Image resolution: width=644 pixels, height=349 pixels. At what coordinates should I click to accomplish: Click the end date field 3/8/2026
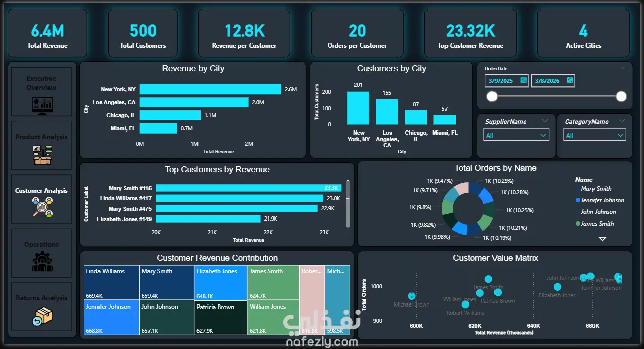click(x=553, y=81)
